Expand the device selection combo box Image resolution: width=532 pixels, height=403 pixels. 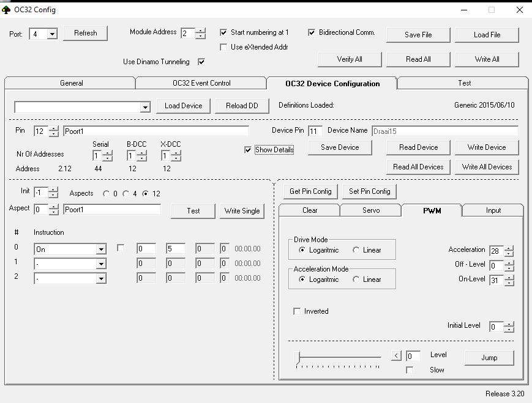[145, 108]
